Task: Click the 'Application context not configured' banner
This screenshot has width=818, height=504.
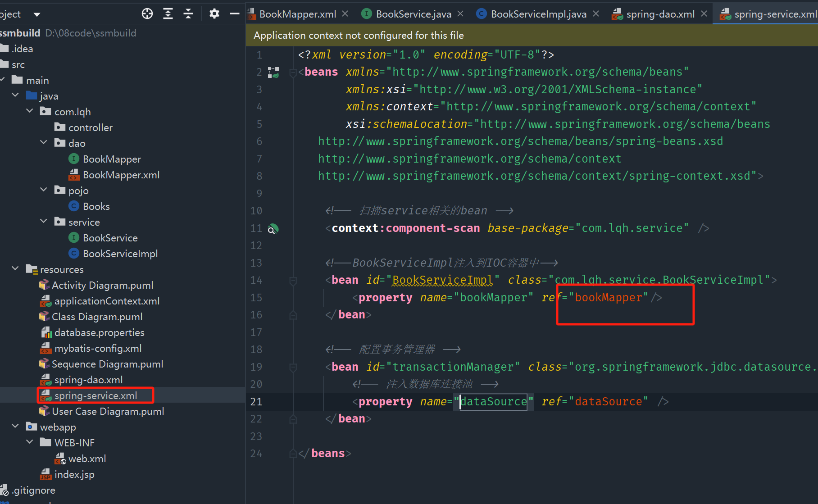Action: click(x=532, y=35)
